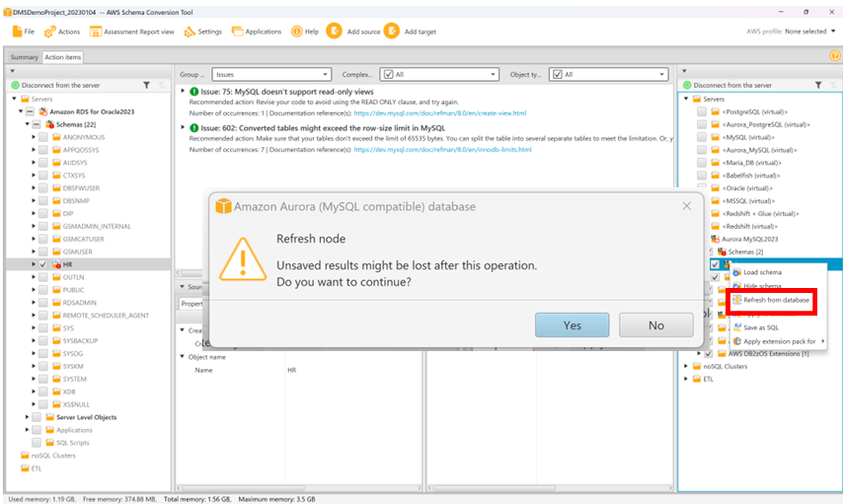Uncheck the HR schema checkbox
This screenshot has height=504, width=843.
[43, 264]
